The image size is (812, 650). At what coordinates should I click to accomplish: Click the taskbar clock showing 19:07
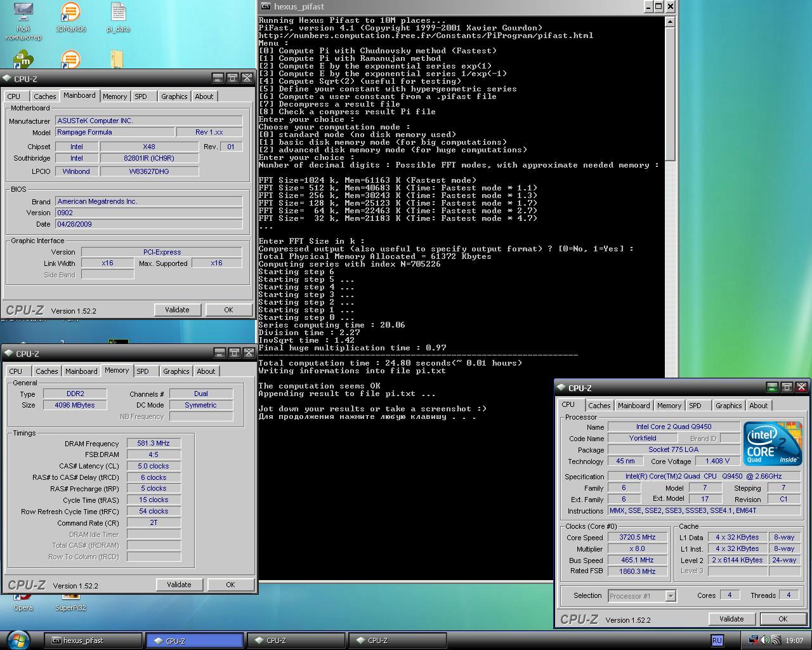pyautogui.click(x=794, y=640)
